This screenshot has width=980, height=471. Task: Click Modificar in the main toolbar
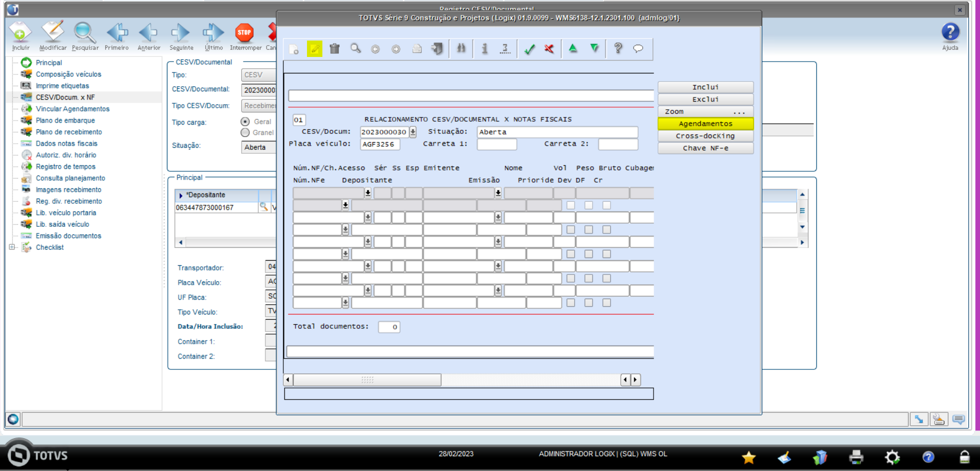(53, 36)
